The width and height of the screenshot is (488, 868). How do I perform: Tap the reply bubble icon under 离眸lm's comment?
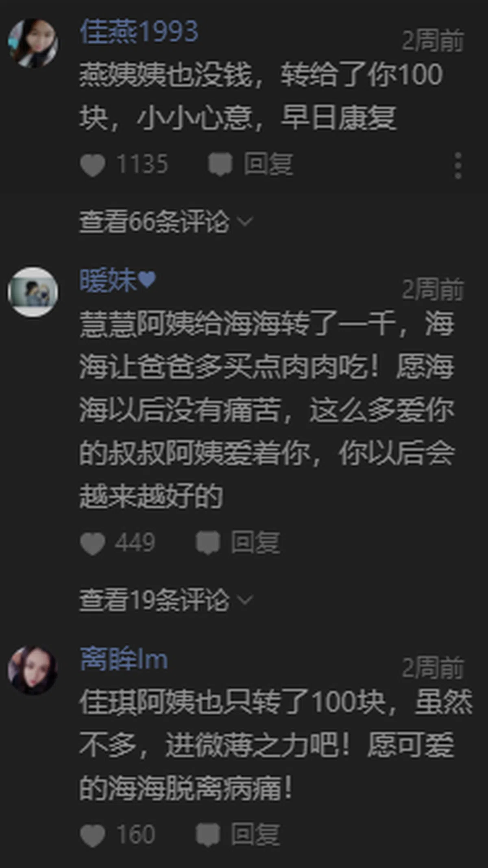click(x=208, y=835)
